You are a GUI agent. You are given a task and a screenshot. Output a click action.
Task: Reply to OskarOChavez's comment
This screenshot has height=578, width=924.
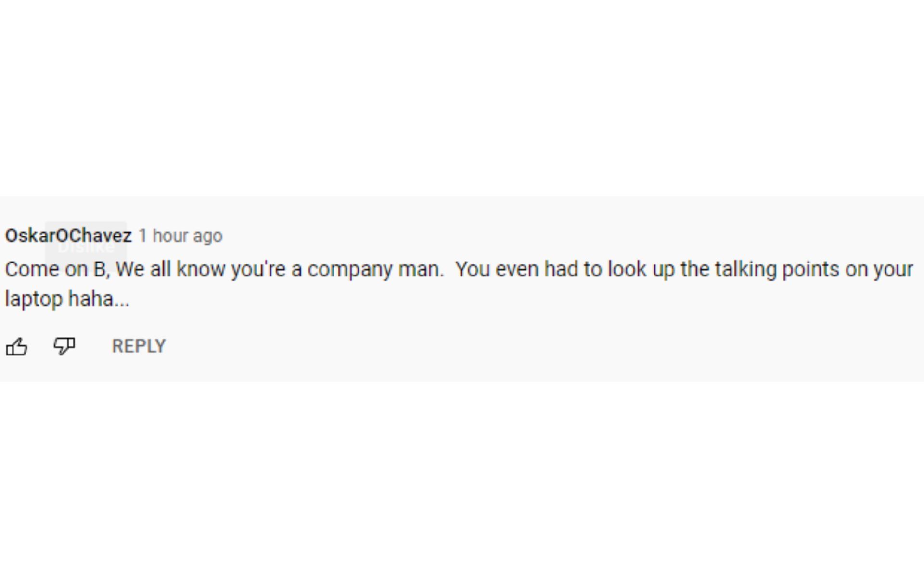click(x=139, y=346)
